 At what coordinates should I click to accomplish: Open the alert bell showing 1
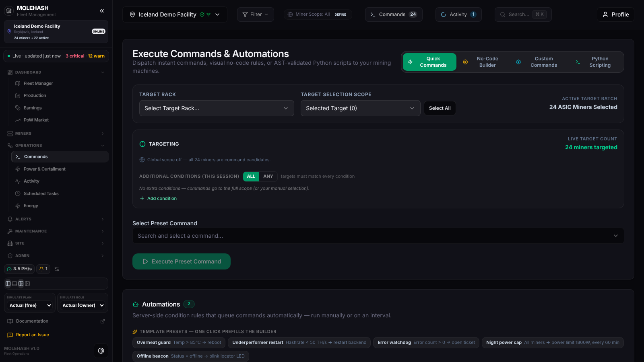(x=43, y=269)
